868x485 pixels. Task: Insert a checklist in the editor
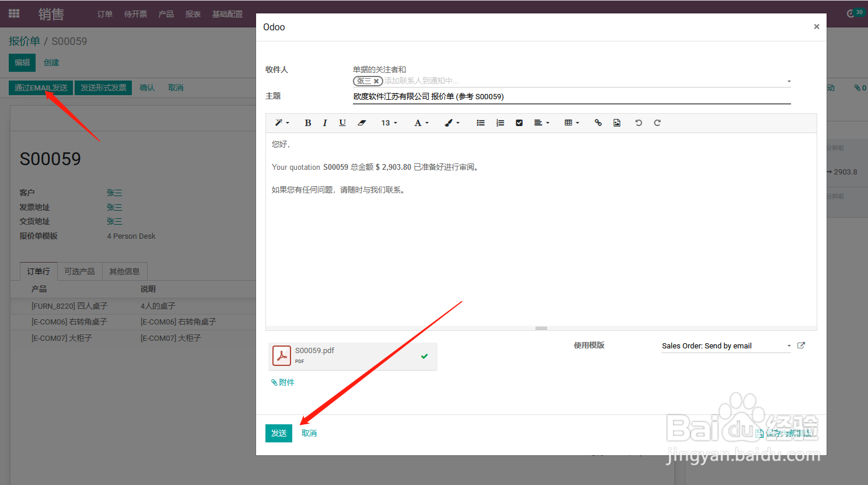(x=519, y=123)
